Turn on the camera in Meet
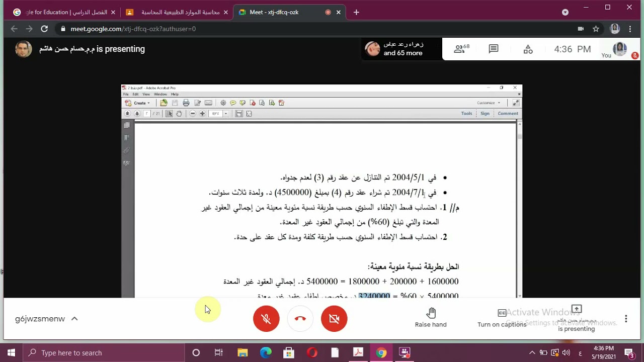The image size is (644, 362). (334, 319)
